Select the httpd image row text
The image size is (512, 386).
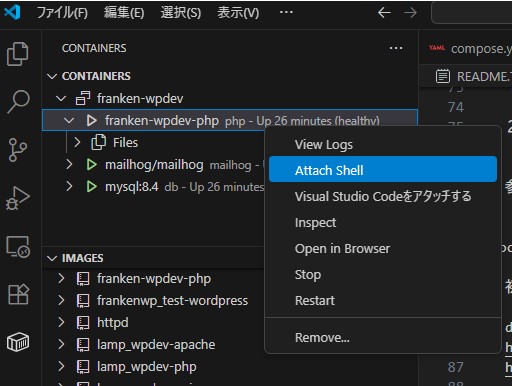tap(113, 322)
